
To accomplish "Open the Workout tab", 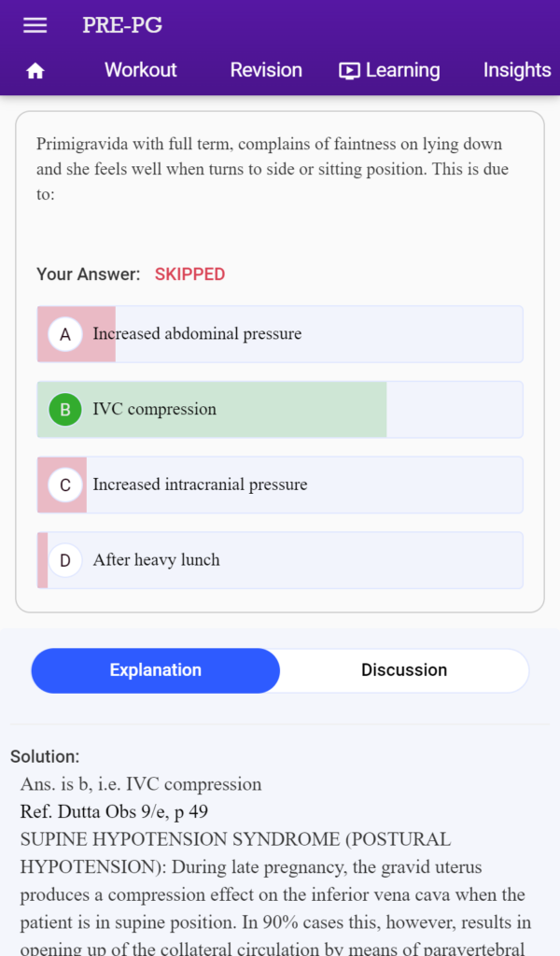I will [141, 70].
